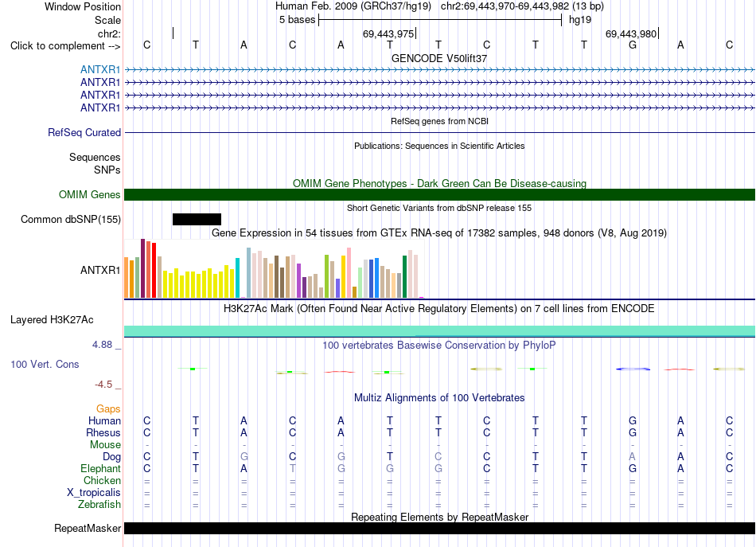Select the Layered H3K27Ac track label
This screenshot has height=547, width=756.
52,320
